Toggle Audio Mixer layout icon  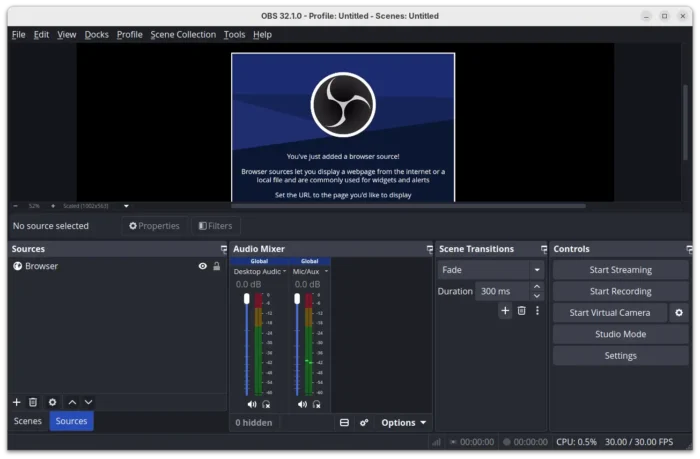coord(344,423)
